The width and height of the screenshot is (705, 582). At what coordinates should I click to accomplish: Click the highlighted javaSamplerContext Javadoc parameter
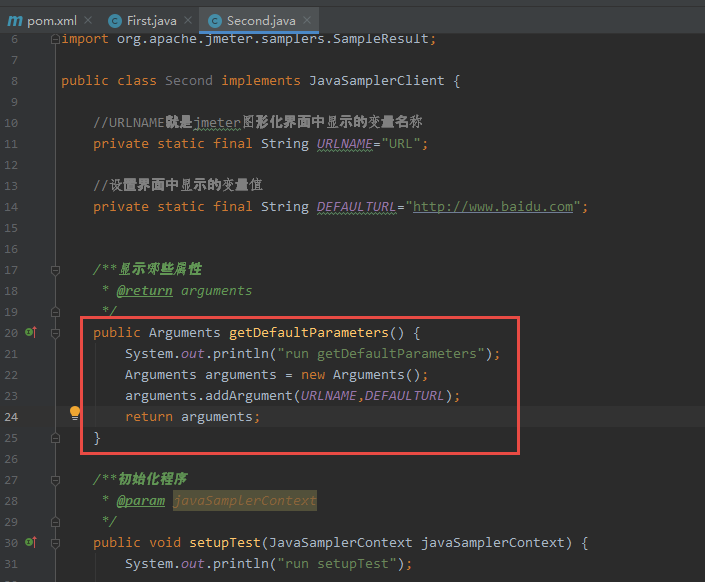point(245,500)
